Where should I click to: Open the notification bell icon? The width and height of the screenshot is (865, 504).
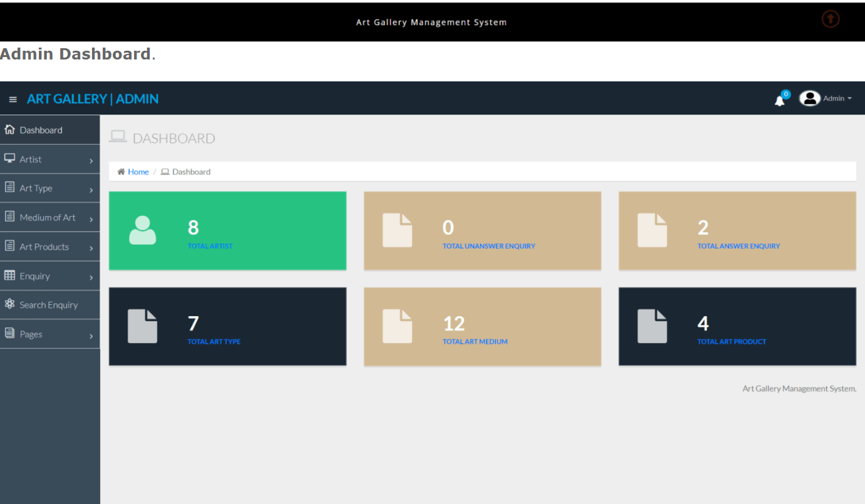pos(779,100)
